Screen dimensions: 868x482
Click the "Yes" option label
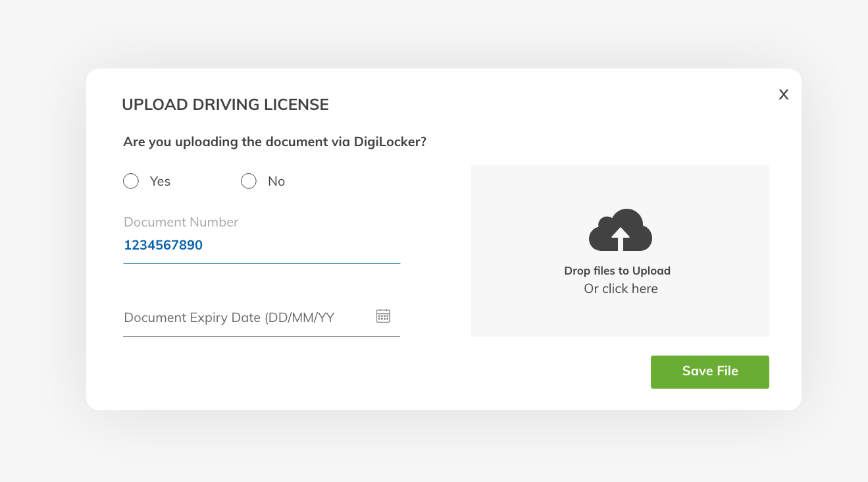(160, 181)
